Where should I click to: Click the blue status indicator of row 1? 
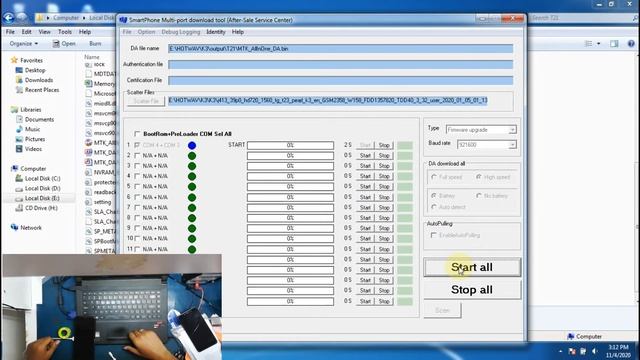(192, 145)
